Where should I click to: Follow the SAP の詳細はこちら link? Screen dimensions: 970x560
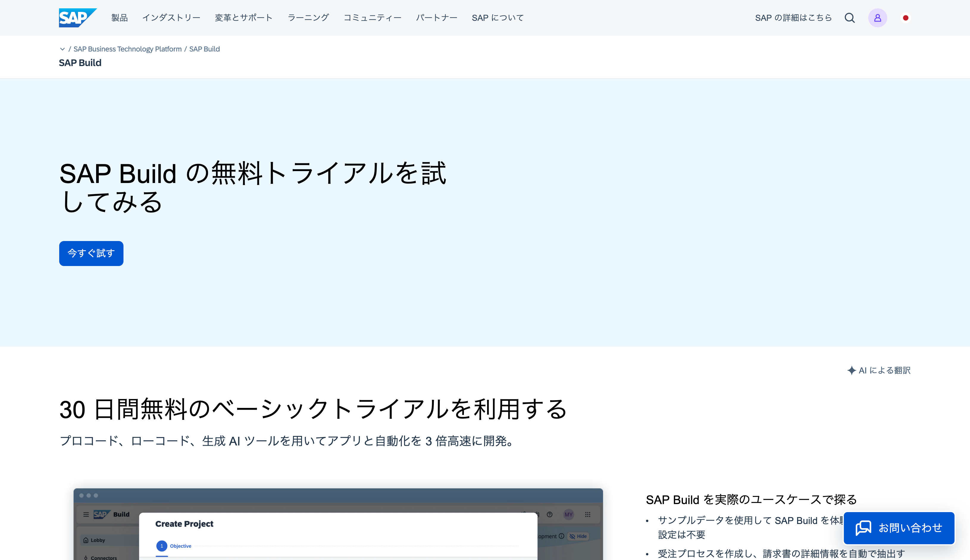793,18
